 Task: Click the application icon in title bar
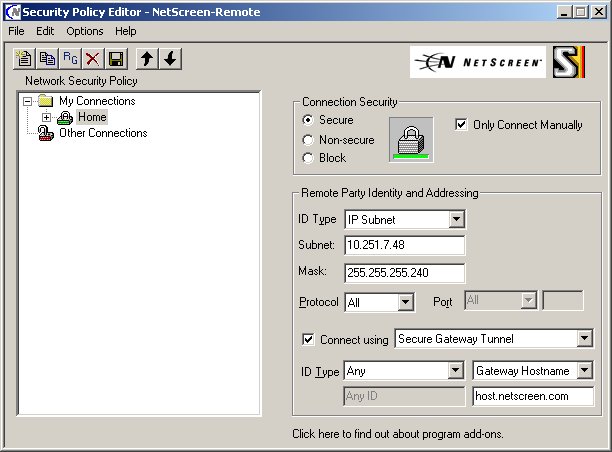pos(12,12)
